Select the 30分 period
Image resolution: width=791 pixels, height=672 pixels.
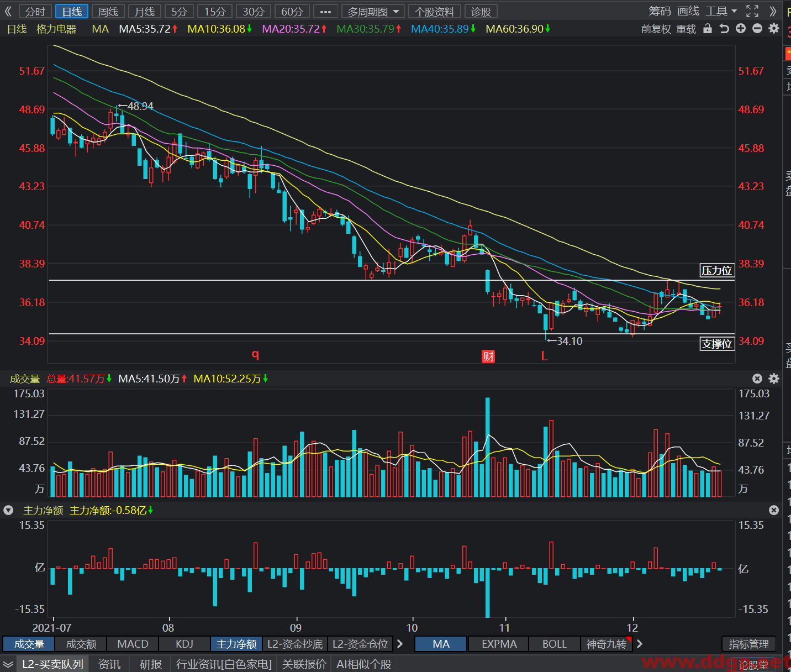click(254, 12)
